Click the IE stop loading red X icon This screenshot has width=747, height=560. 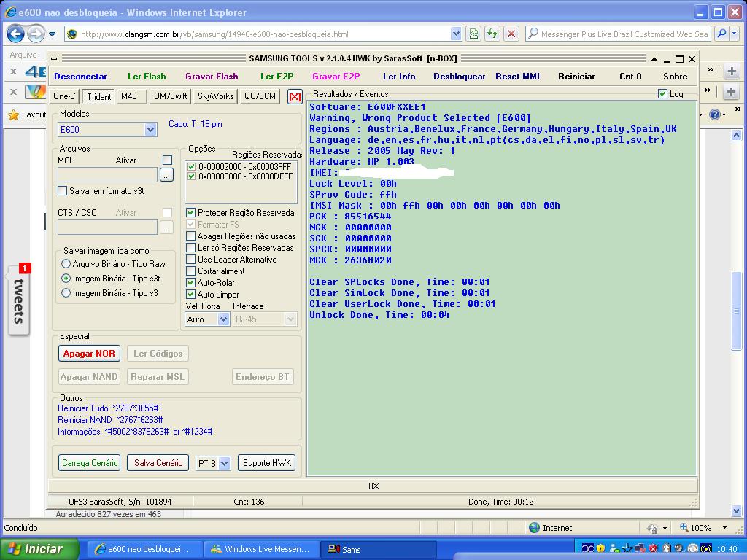tap(511, 34)
